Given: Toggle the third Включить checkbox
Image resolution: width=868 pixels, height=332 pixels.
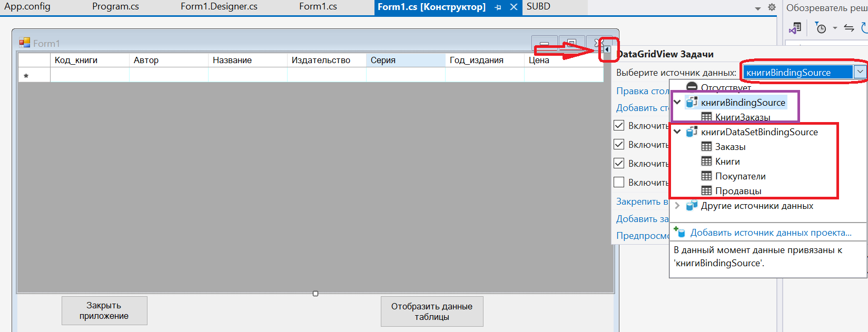Looking at the screenshot, I should pyautogui.click(x=619, y=164).
